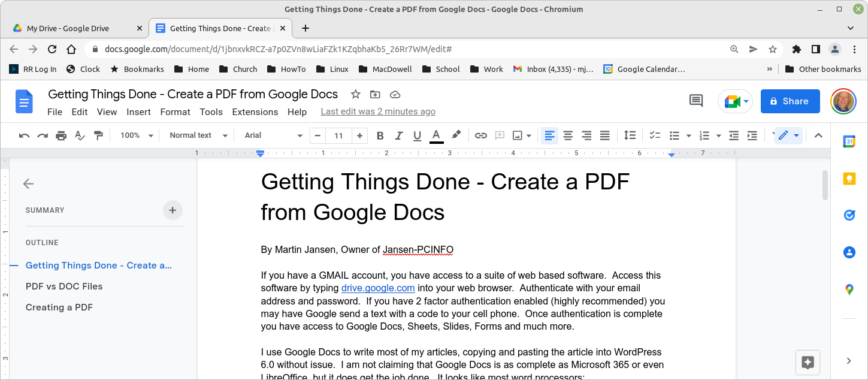
Task: Open the Normal text style dropdown
Action: point(198,135)
